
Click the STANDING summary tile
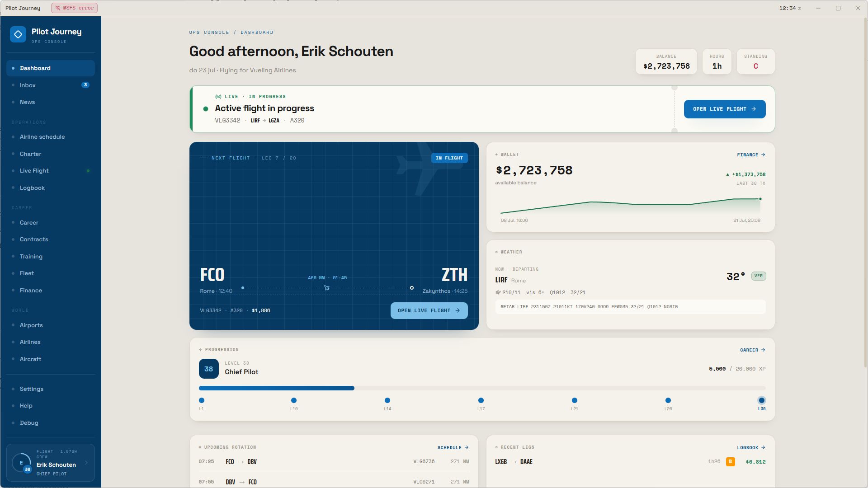[x=756, y=62]
